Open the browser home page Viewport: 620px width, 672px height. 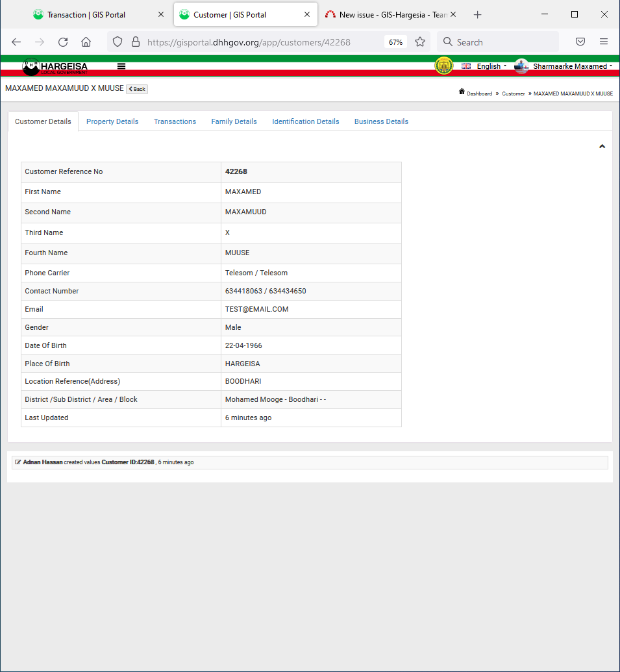coord(86,42)
